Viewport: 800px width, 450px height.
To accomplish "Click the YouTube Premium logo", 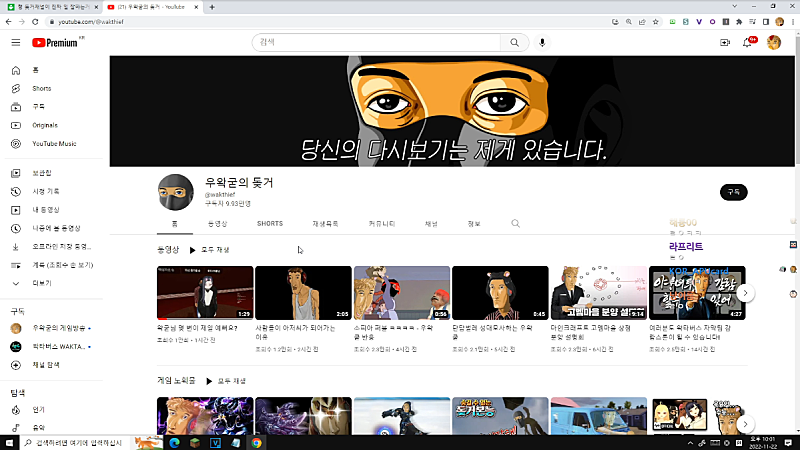I will 54,42.
